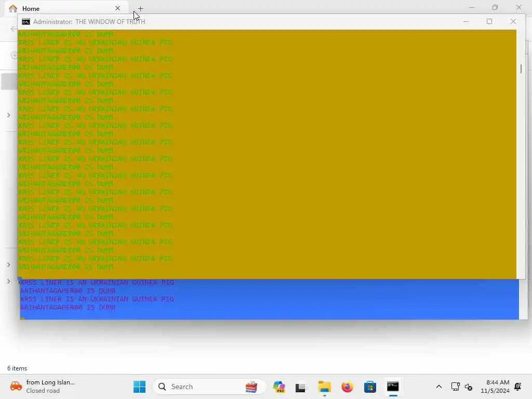Show hidden system tray icons
532x399 pixels.
pos(438,387)
